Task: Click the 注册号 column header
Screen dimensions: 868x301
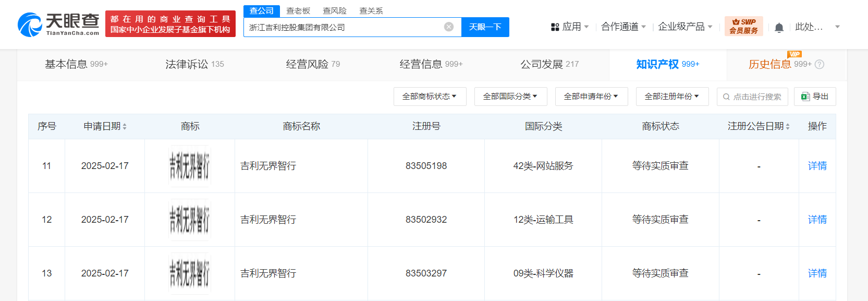Action: point(426,126)
